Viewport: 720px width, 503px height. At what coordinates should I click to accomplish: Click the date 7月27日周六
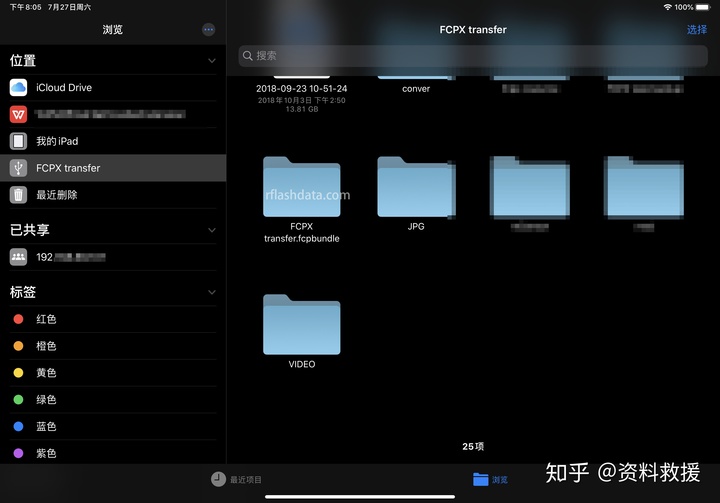coord(69,7)
